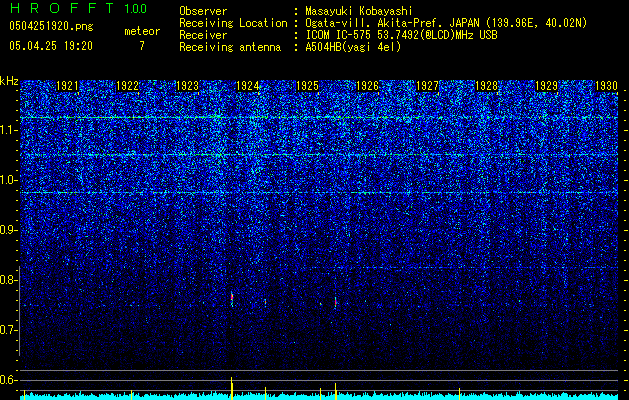Screen dimensions: 629x400
Task: Click the 0.7 frequency axis label
Action: [x=9, y=330]
